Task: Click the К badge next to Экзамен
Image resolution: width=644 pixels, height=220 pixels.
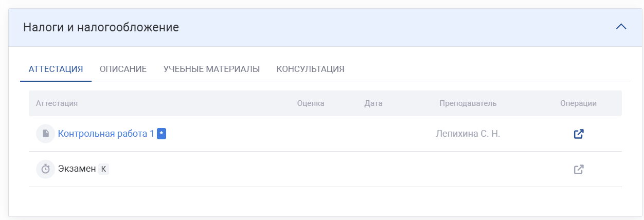Action: [x=103, y=169]
